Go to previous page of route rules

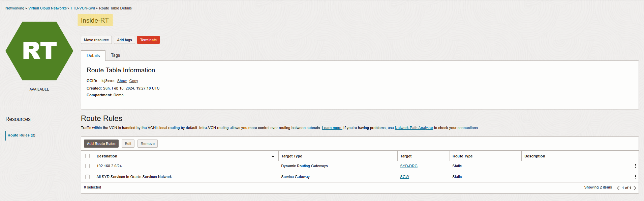[x=618, y=188]
